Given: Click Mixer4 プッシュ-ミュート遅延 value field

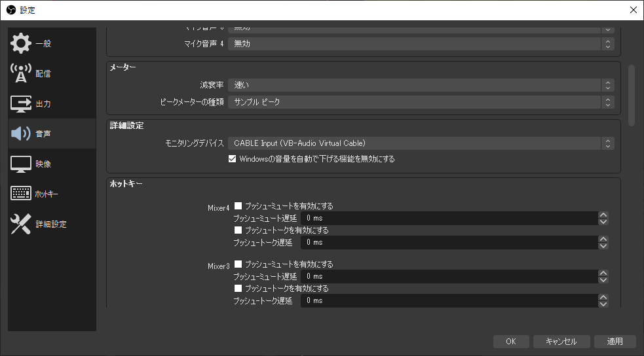Looking at the screenshot, I should coord(449,218).
